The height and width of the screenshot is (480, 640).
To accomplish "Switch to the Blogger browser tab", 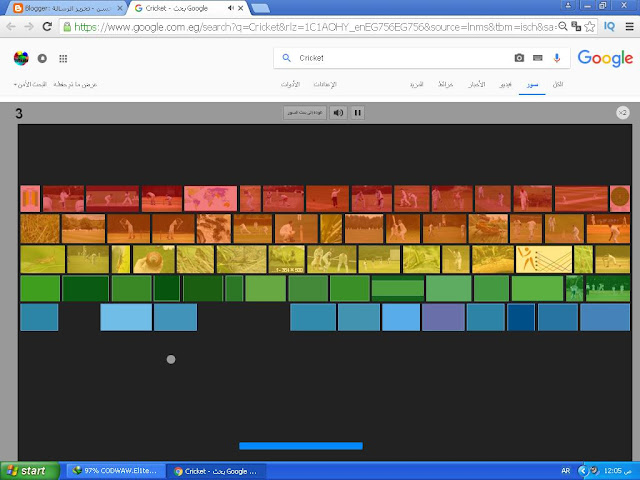I will click(x=67, y=8).
